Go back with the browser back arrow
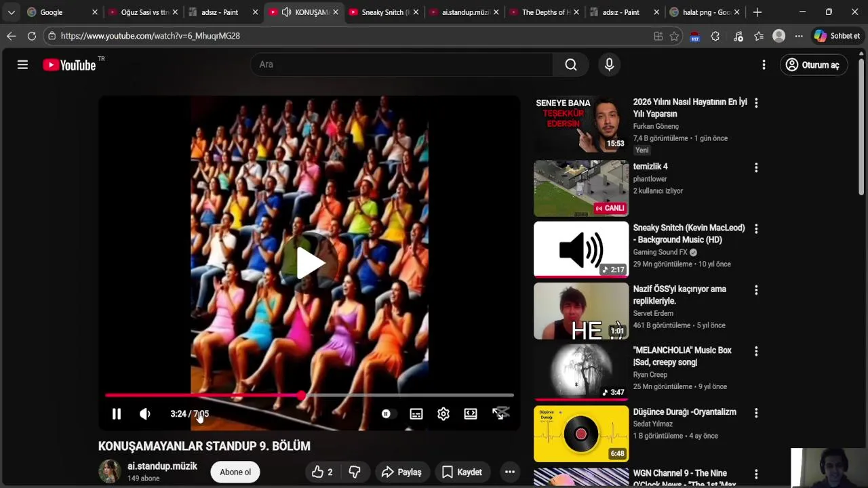 tap(11, 36)
